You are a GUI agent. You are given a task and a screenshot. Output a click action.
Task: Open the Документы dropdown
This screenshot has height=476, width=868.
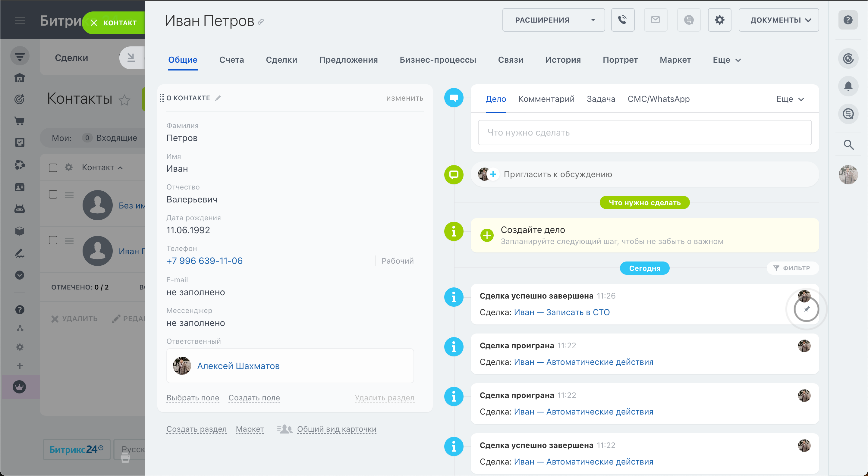pos(778,20)
